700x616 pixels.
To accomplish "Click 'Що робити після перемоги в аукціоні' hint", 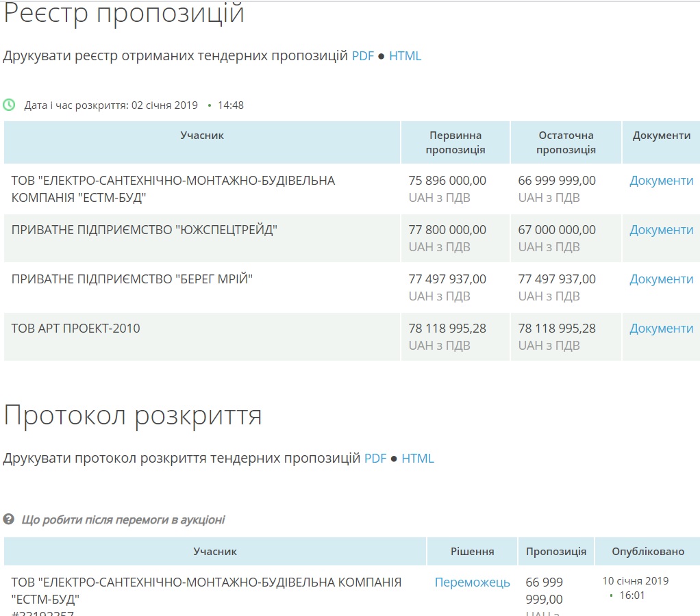I will tap(123, 519).
